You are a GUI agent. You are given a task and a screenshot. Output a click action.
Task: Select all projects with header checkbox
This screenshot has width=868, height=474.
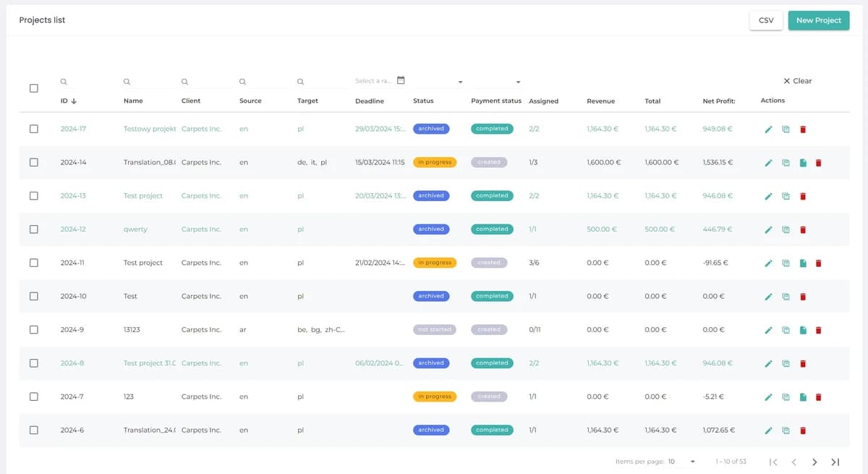pos(34,88)
